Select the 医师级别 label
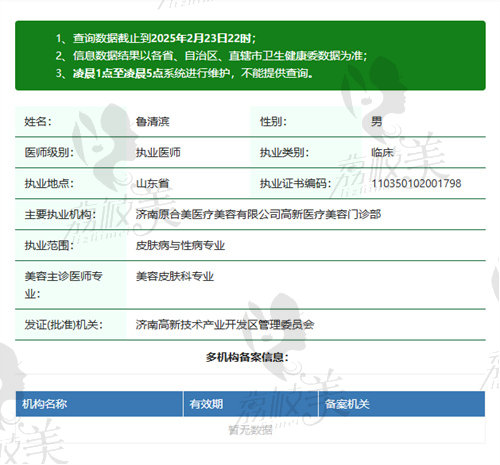500x465 pixels. 49,152
